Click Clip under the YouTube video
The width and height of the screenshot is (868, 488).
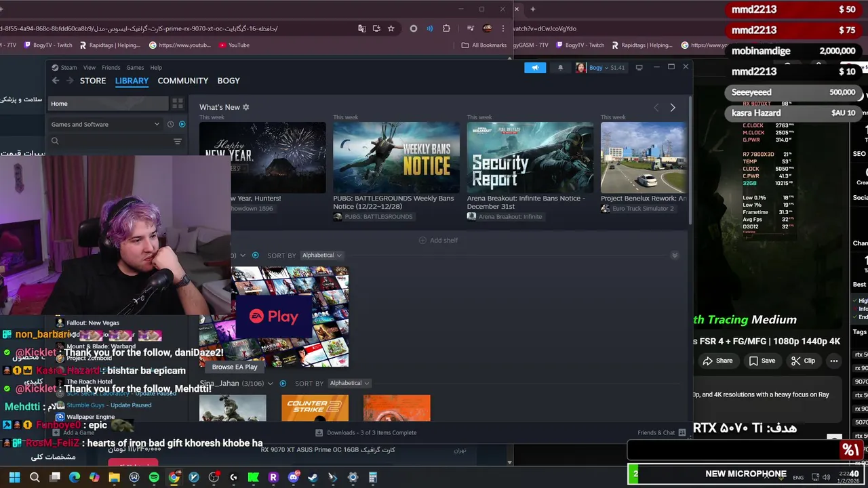point(803,361)
